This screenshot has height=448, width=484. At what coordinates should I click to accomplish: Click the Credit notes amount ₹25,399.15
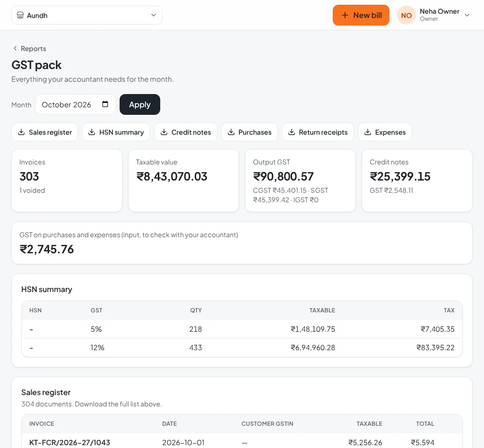point(400,176)
